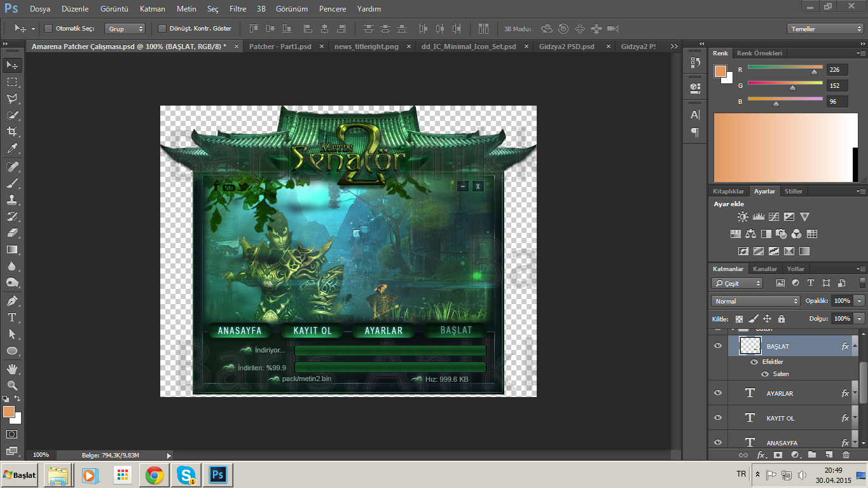
Task: Open the Pencere menu
Action: [333, 9]
